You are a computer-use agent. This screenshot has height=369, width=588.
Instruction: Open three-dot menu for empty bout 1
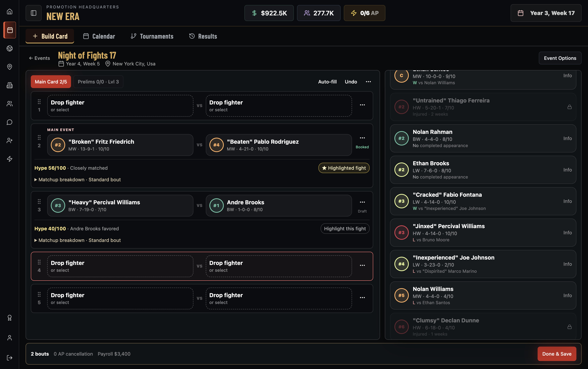[362, 105]
